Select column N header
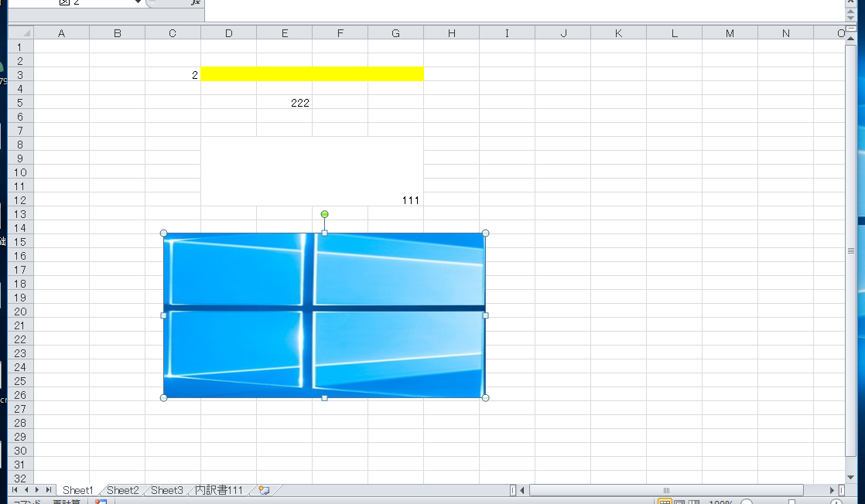 point(785,33)
